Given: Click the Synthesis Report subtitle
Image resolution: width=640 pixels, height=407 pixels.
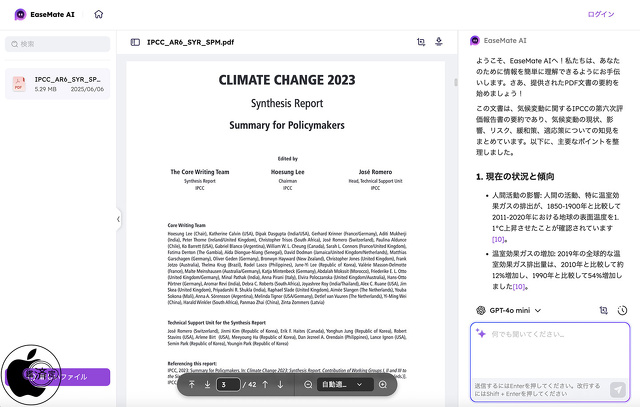Looking at the screenshot, I should point(287,103).
